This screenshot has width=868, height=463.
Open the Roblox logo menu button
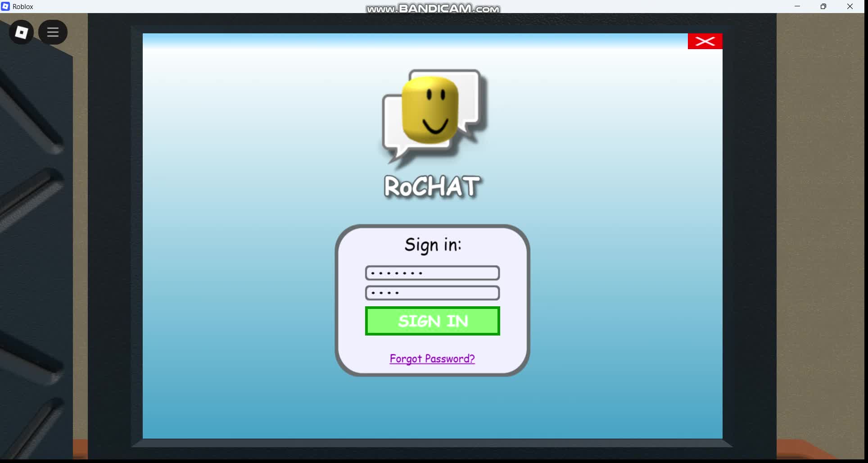[x=21, y=32]
